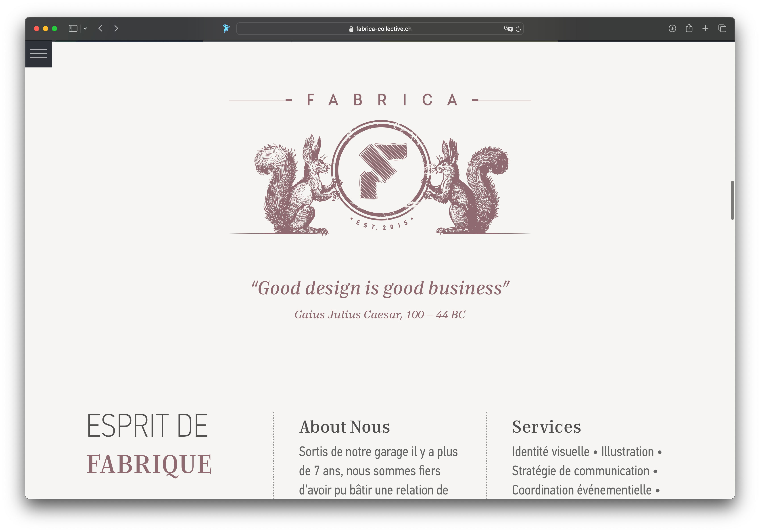Image resolution: width=760 pixels, height=532 pixels.
Task: Open the hamburger navigation menu
Action: coord(38,54)
